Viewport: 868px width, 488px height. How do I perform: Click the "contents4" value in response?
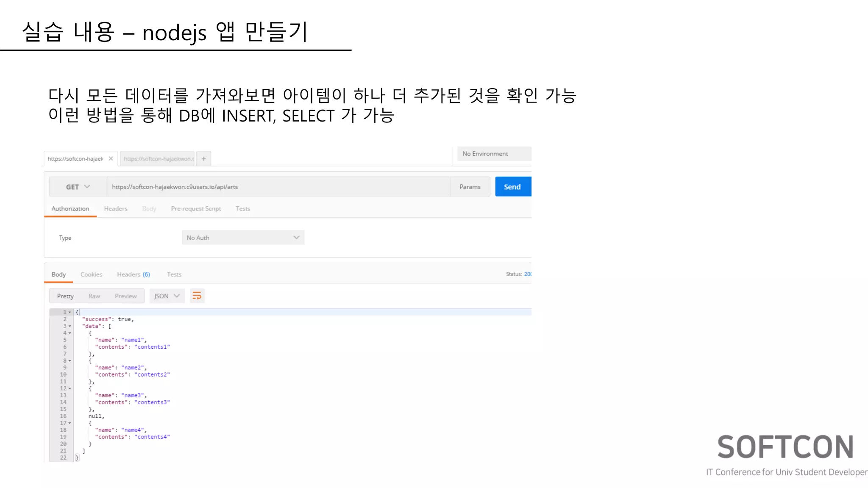[x=152, y=437]
